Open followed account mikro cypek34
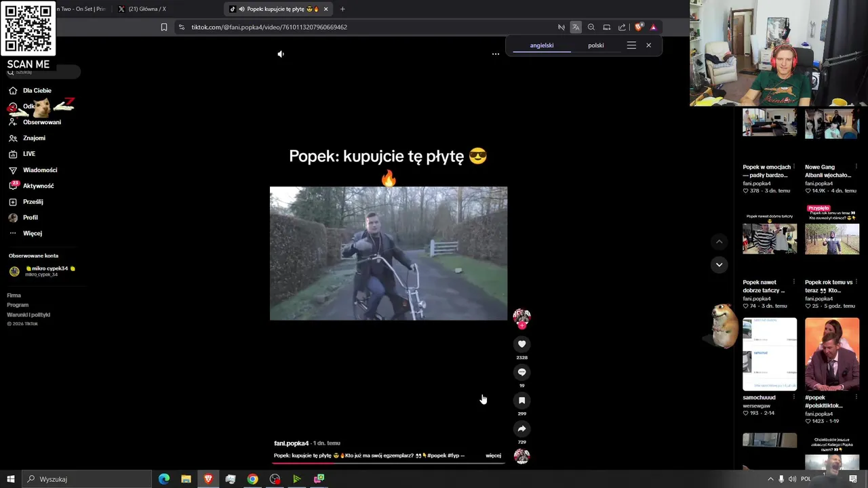 pos(42,271)
